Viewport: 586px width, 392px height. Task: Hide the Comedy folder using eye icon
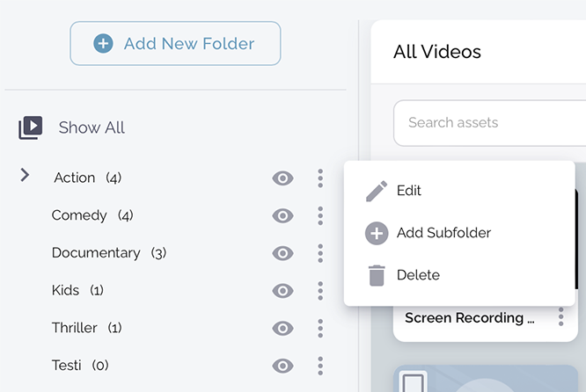point(282,215)
